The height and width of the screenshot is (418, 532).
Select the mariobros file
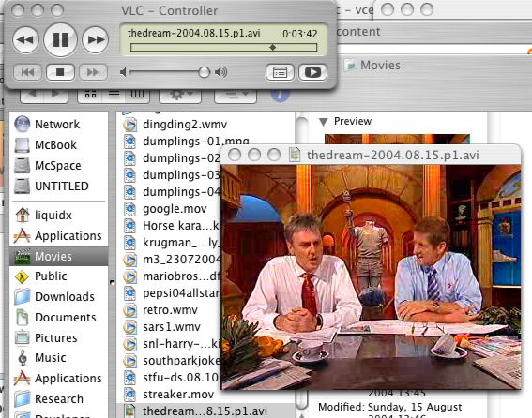[x=172, y=276]
